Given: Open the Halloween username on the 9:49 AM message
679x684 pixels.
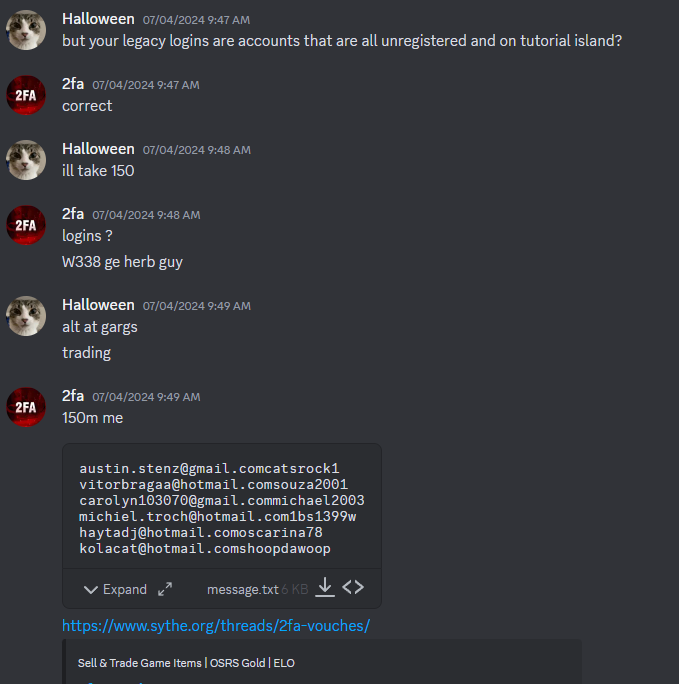Looking at the screenshot, I should point(98,305).
